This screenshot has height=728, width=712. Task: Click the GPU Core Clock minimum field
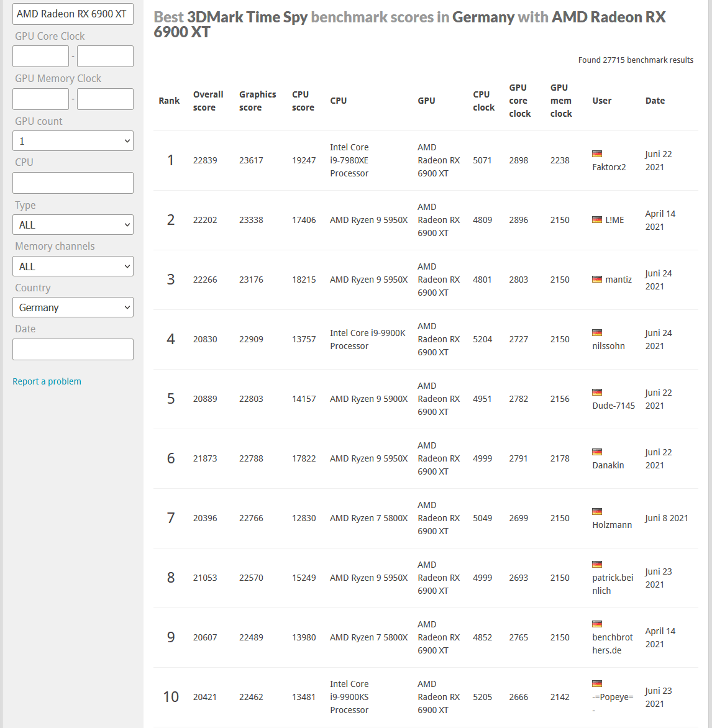(x=41, y=56)
